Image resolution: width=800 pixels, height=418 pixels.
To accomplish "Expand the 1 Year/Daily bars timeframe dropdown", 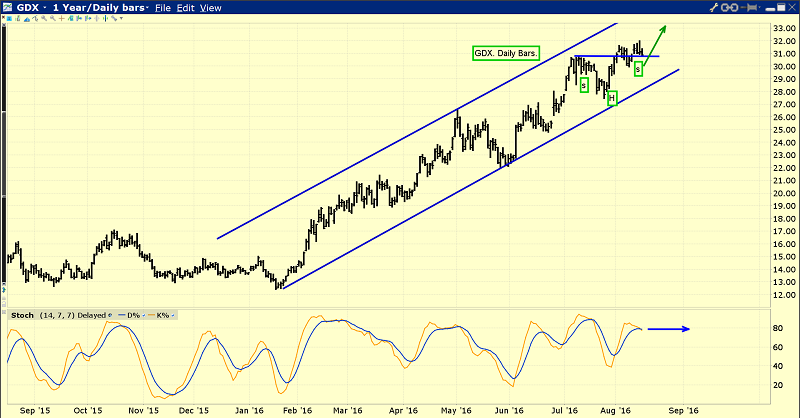I will pos(145,8).
